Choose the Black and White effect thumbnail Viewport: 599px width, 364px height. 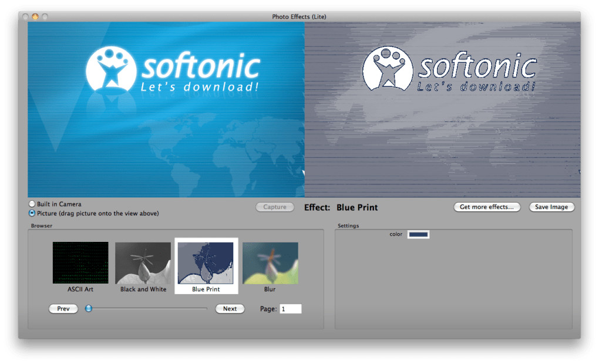click(x=143, y=263)
